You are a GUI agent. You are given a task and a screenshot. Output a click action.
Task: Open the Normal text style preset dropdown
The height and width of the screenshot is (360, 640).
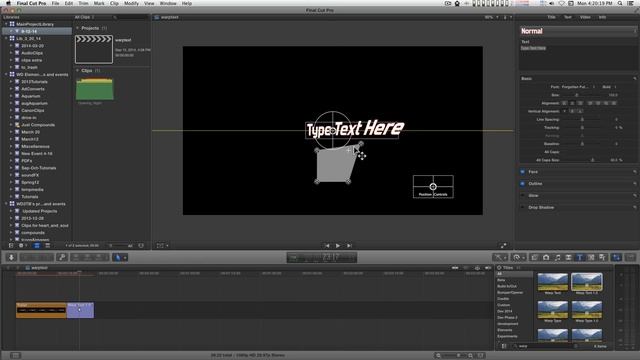click(x=578, y=31)
